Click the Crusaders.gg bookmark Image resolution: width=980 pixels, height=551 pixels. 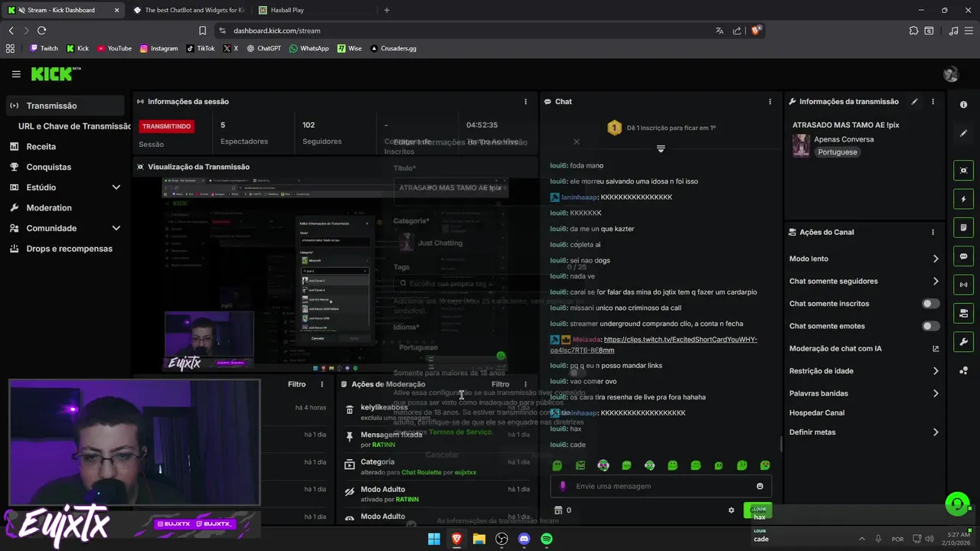[x=393, y=48]
